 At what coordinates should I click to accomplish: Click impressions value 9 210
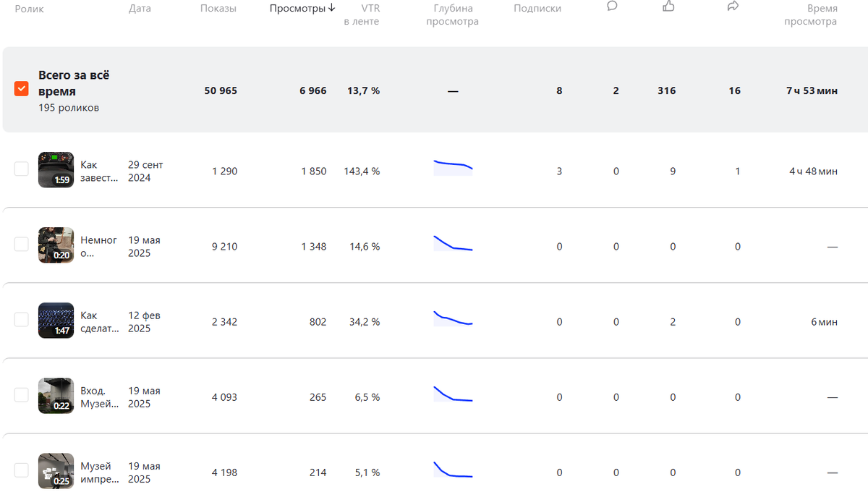coord(224,247)
